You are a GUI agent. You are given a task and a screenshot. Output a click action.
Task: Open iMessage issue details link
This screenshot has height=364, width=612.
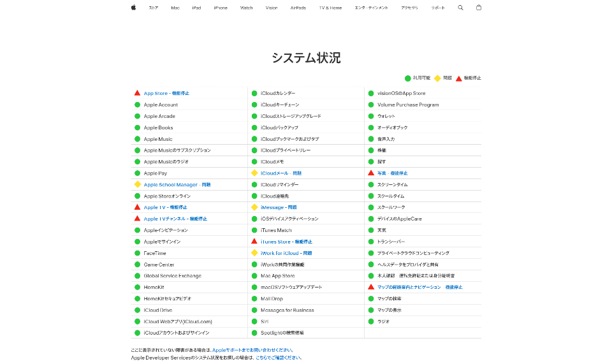point(279,207)
